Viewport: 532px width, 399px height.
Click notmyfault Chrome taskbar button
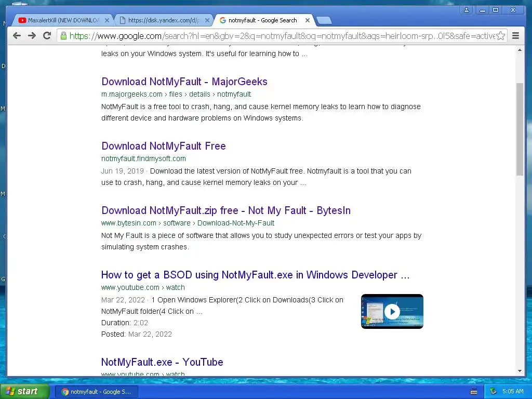pos(96,392)
